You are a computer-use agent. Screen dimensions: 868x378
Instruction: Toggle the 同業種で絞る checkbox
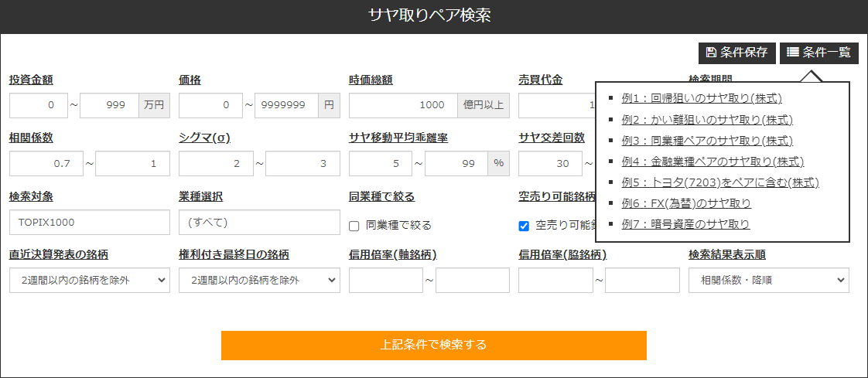354,226
